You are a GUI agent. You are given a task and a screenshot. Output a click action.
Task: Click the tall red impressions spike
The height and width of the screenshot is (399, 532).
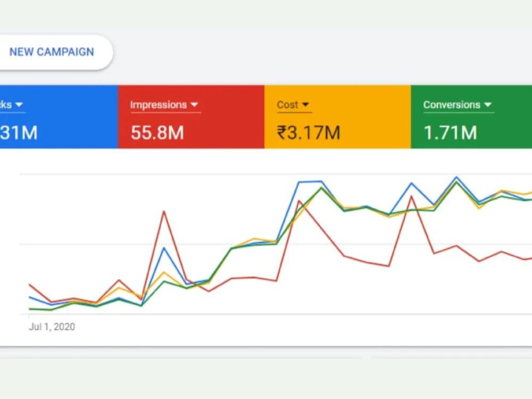(x=164, y=211)
